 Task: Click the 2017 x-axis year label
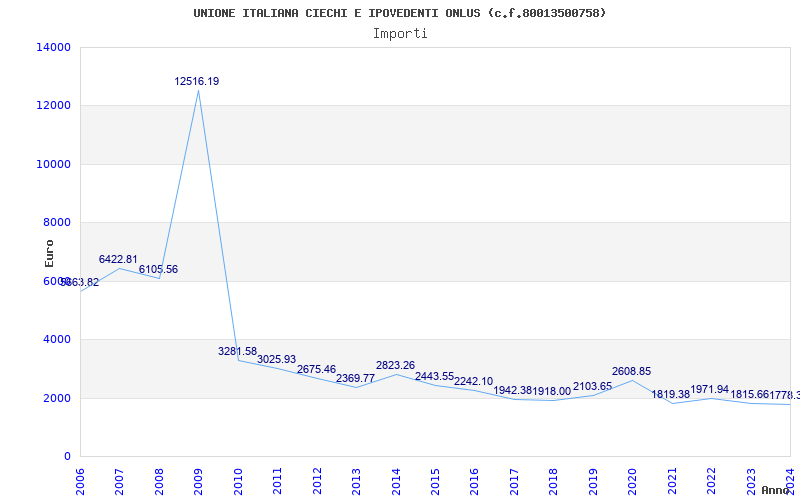[x=514, y=481]
